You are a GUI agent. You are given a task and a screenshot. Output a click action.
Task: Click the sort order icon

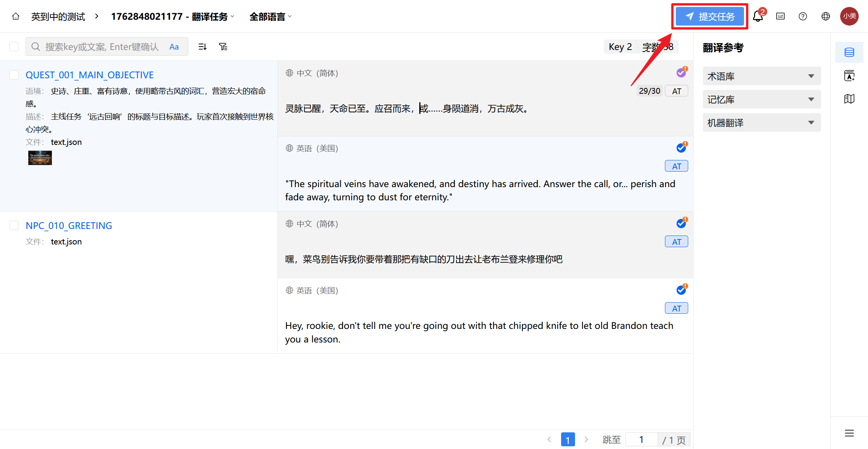tap(202, 47)
